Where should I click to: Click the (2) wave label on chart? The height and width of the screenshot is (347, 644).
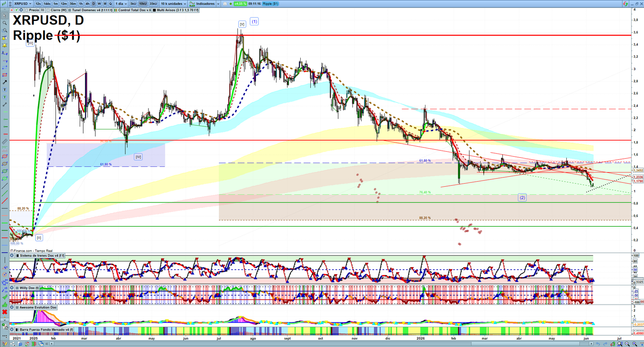click(x=522, y=197)
